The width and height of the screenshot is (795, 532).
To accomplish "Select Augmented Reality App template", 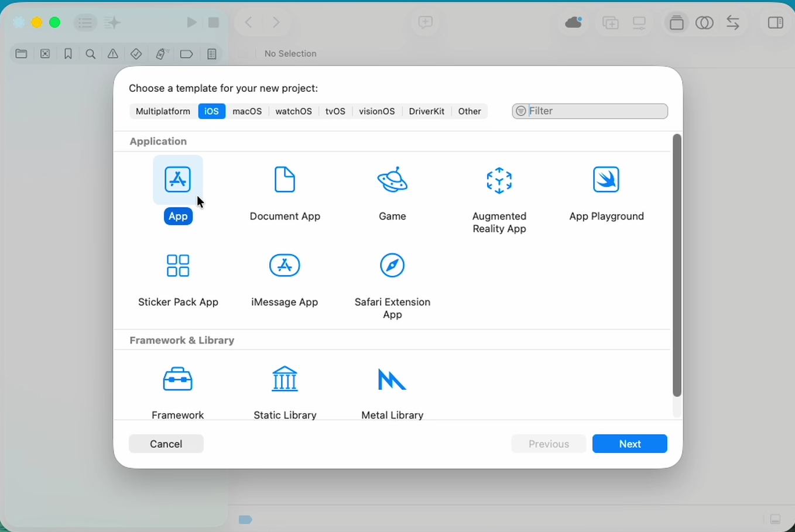I will [499, 180].
